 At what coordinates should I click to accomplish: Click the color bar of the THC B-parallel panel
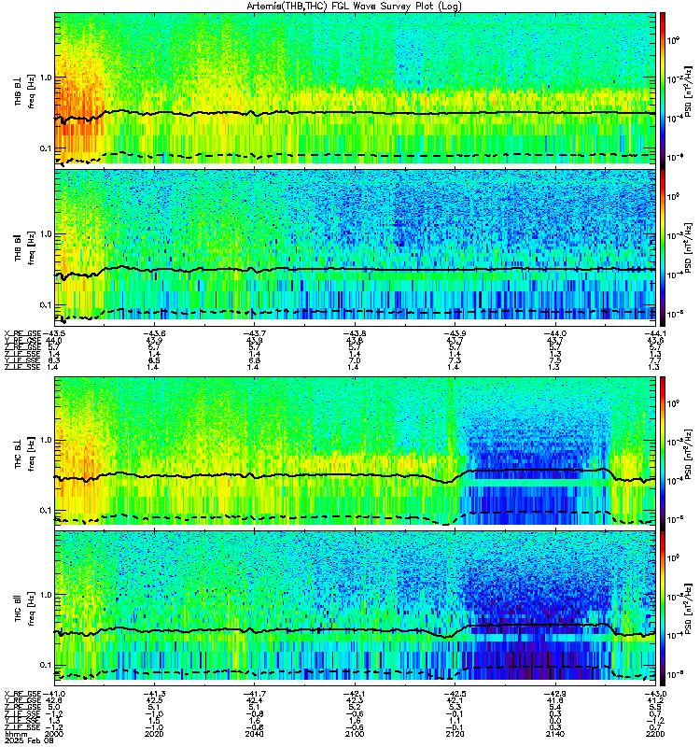point(663,609)
